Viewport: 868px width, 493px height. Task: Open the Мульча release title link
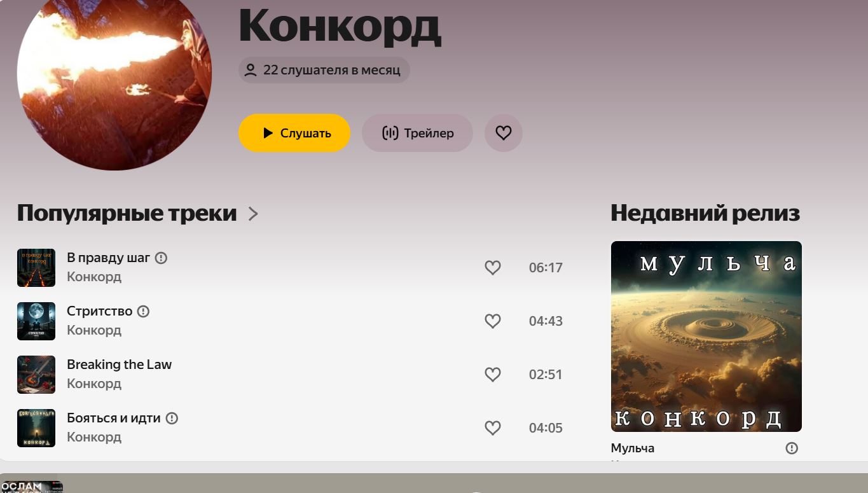633,448
